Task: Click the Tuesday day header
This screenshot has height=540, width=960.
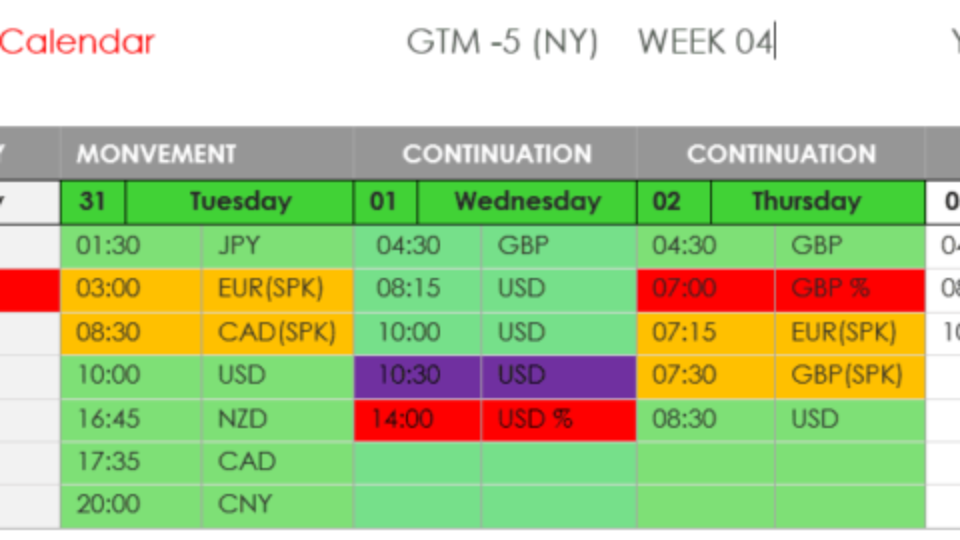Action: point(239,201)
